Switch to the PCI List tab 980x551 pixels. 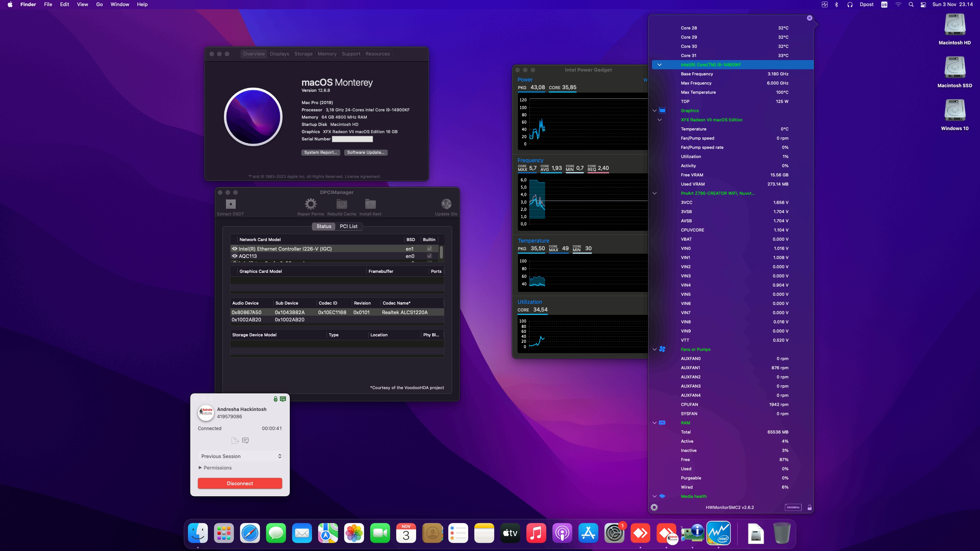[348, 226]
